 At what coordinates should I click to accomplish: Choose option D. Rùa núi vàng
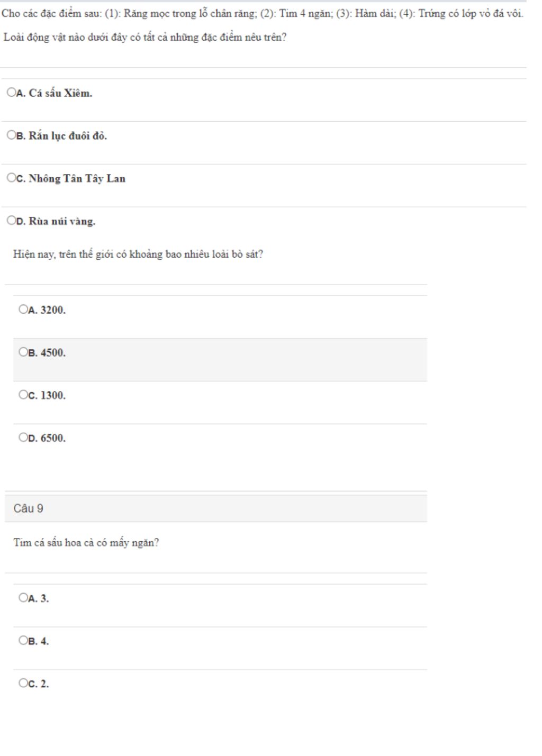click(x=11, y=221)
